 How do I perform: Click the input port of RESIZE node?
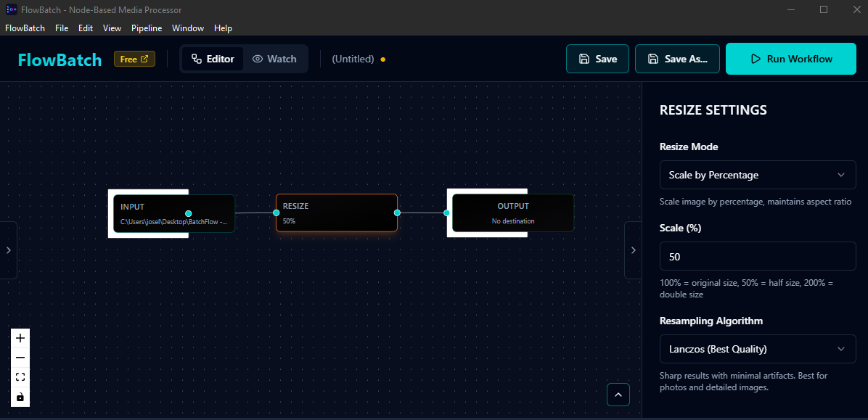pyautogui.click(x=277, y=213)
